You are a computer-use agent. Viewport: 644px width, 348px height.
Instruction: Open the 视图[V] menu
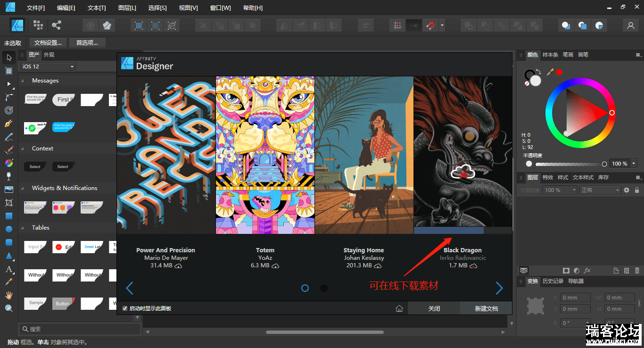click(189, 8)
